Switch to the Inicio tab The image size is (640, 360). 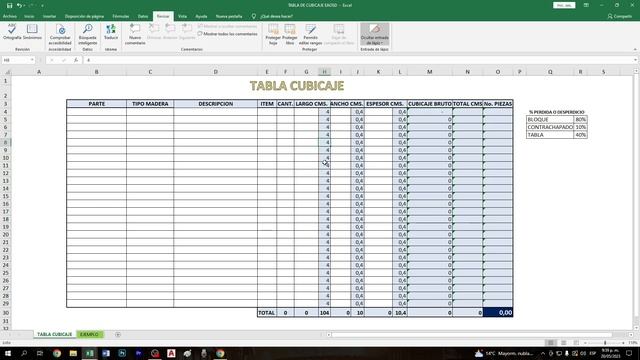pyautogui.click(x=29, y=16)
